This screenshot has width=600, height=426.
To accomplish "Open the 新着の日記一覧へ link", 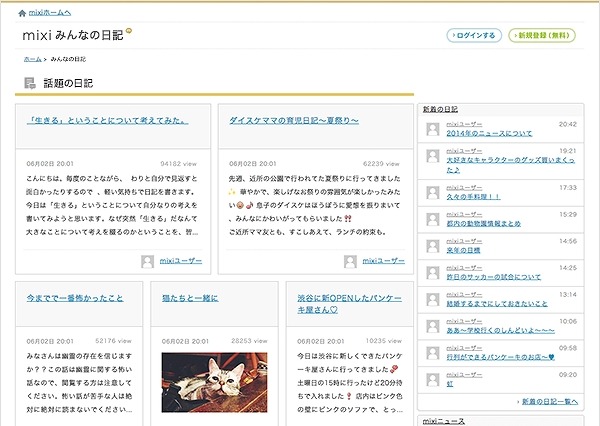I will point(550,402).
